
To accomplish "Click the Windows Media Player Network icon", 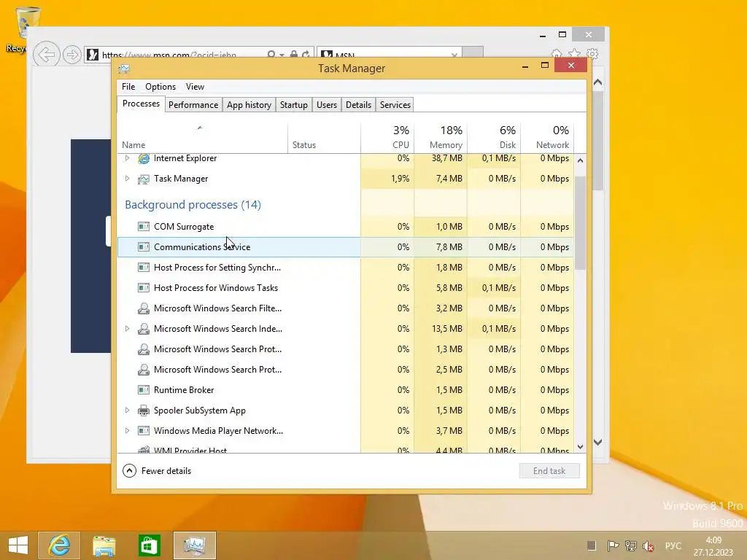I will coord(144,431).
